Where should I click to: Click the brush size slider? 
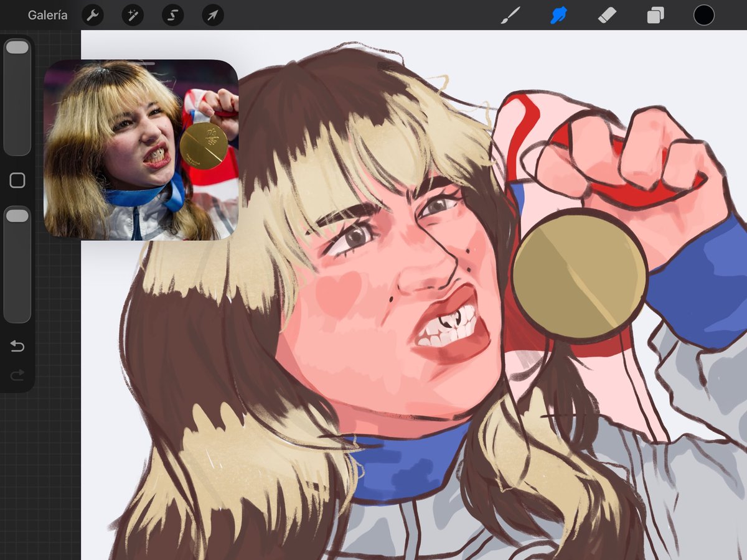17,97
